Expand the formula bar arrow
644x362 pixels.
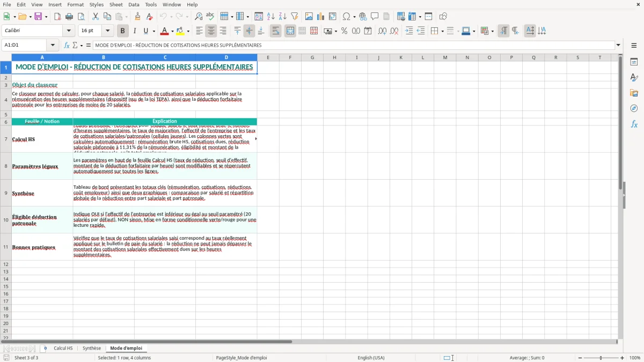point(618,46)
